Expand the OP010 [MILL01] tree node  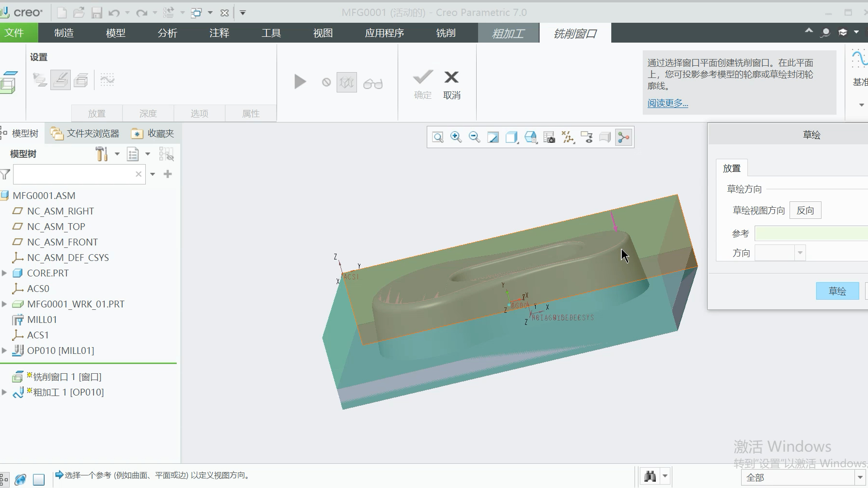point(4,351)
